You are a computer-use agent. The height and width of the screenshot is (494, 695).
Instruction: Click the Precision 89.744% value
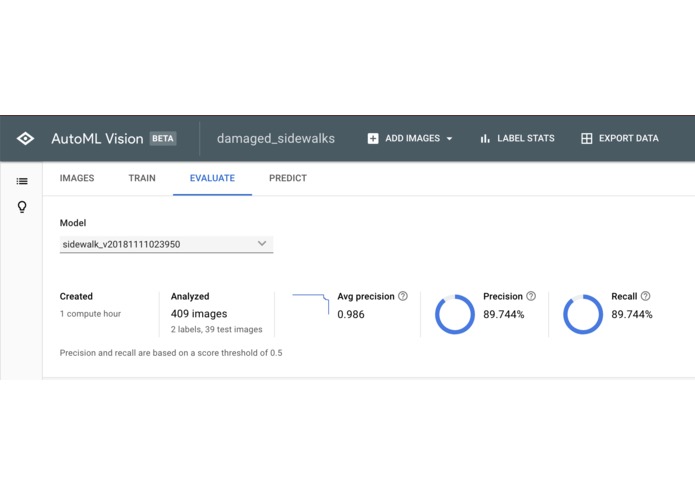tap(504, 315)
